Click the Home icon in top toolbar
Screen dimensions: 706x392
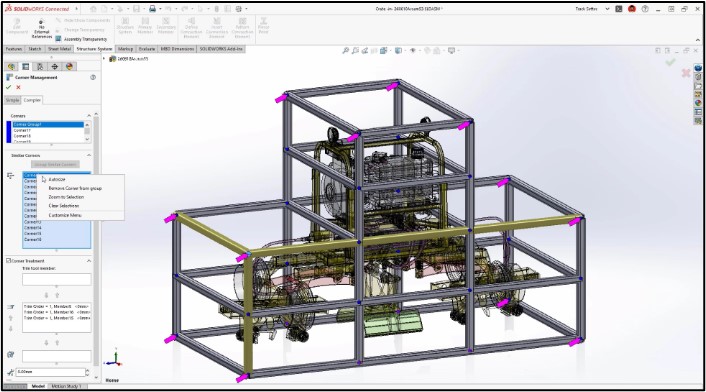click(93, 9)
